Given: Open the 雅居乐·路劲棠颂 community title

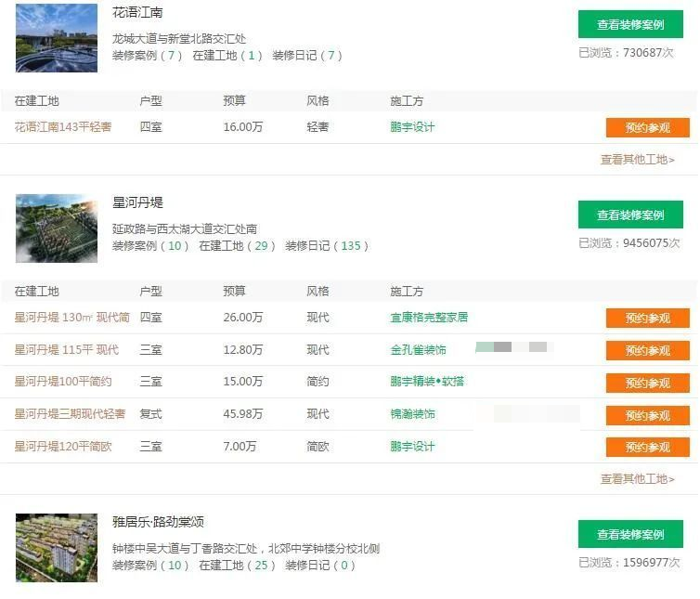Looking at the screenshot, I should [157, 522].
